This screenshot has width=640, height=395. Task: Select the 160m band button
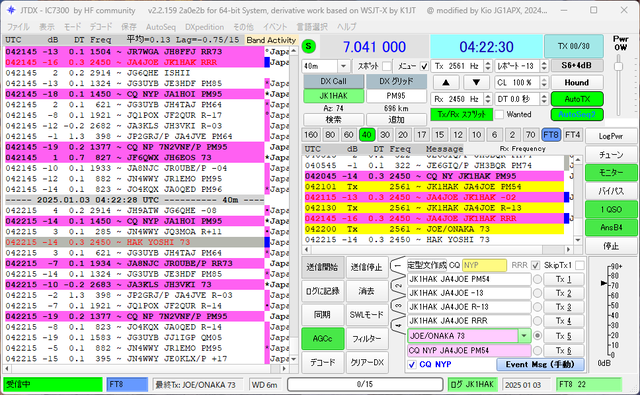pyautogui.click(x=311, y=135)
